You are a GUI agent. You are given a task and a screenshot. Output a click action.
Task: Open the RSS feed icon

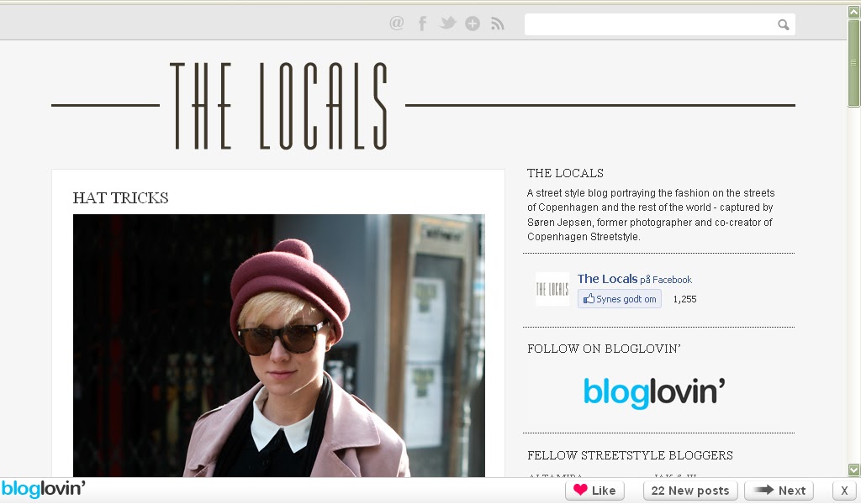497,24
